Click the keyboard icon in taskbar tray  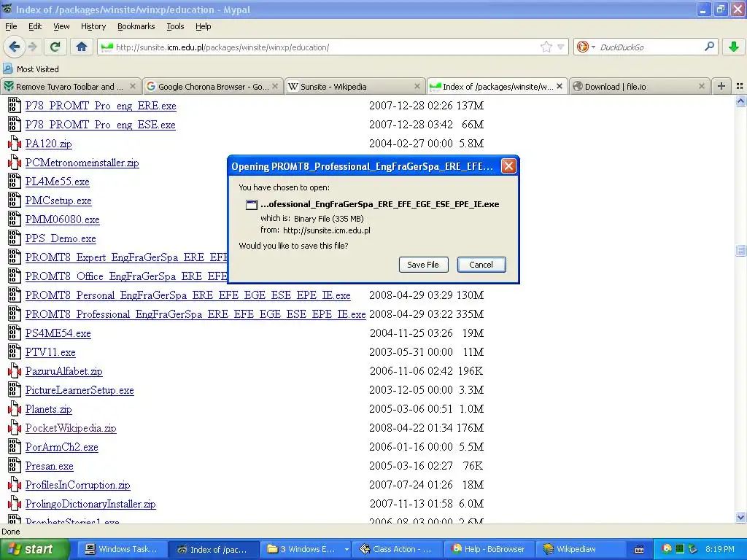pos(638,550)
